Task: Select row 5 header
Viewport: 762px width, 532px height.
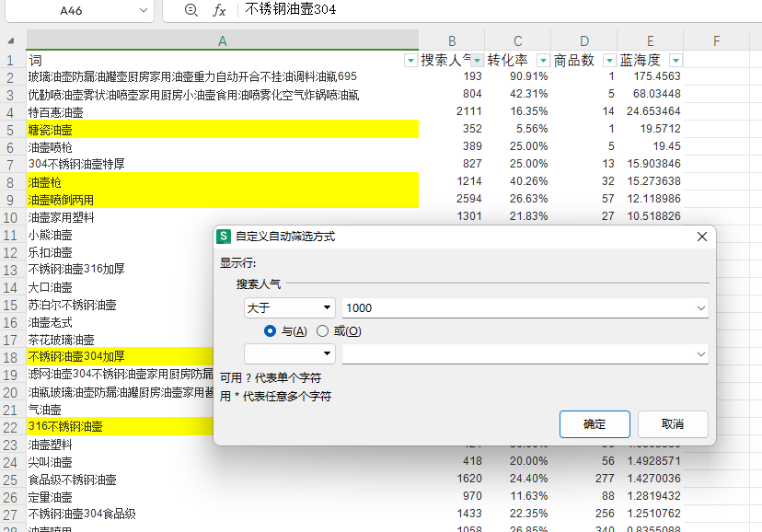Action: click(12, 130)
